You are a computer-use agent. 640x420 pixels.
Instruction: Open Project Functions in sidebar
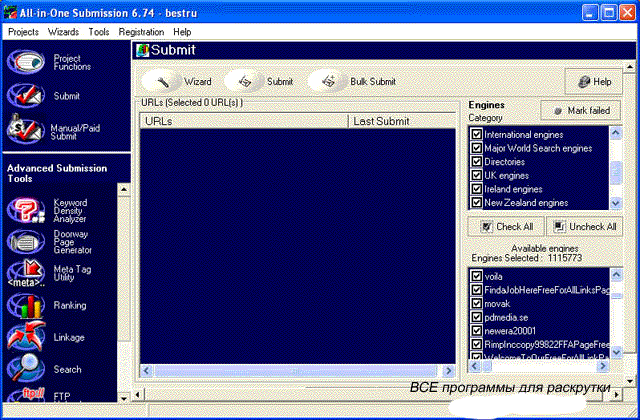click(26, 62)
